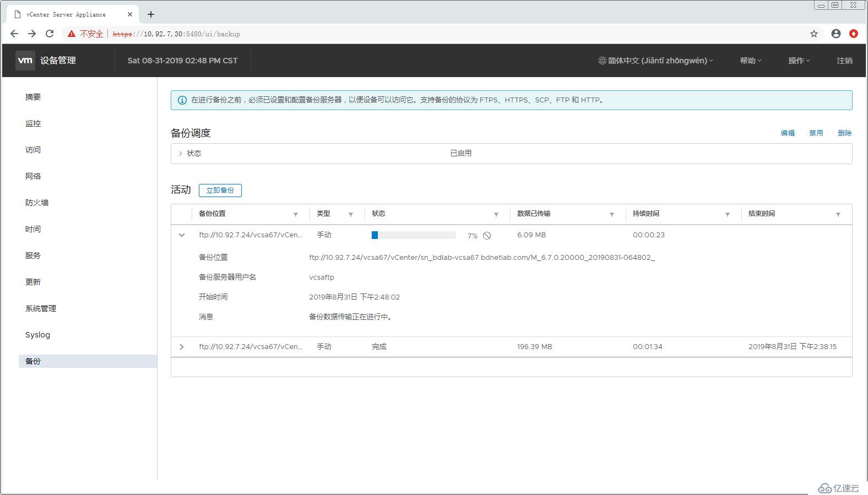
Task: Open 防火墙 in the sidebar
Action: click(x=37, y=203)
